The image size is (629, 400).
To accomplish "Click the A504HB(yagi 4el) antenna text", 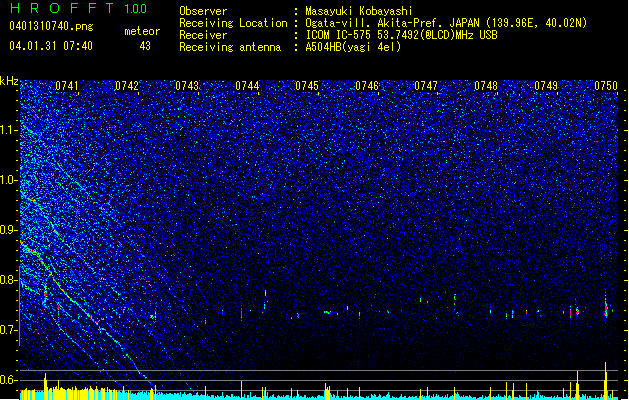I will 353,47.
